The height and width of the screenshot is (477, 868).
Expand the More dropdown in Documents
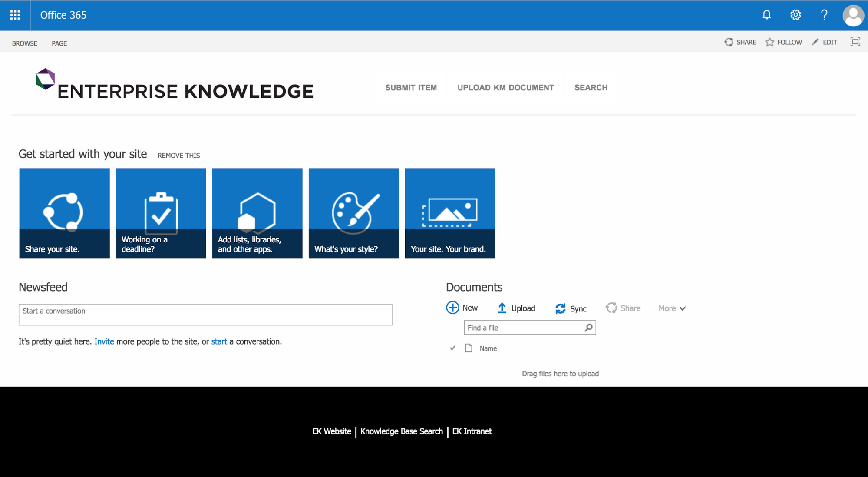coord(672,308)
